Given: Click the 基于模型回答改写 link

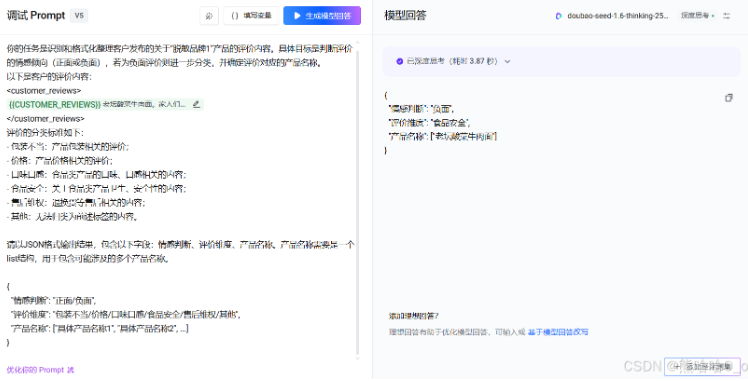Looking at the screenshot, I should tap(558, 332).
